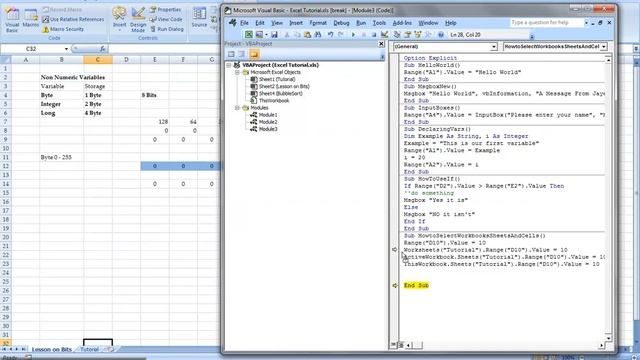Viewport: 640px width, 360px height.
Task: Open the Edit menu in VBA editor
Action: tap(260, 23)
